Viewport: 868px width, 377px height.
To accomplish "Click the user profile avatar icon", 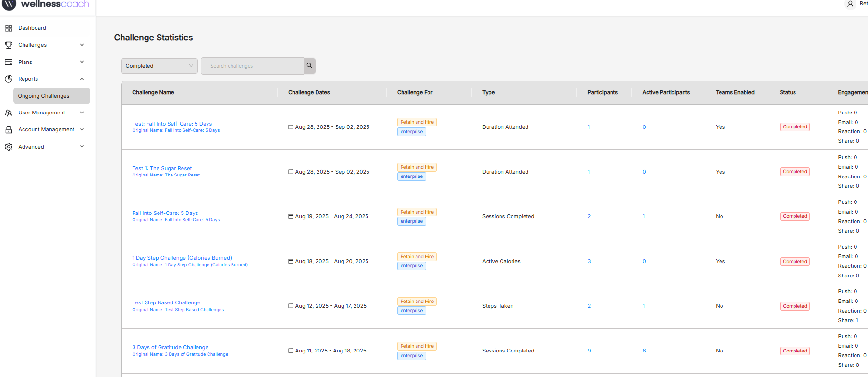I will [x=850, y=4].
